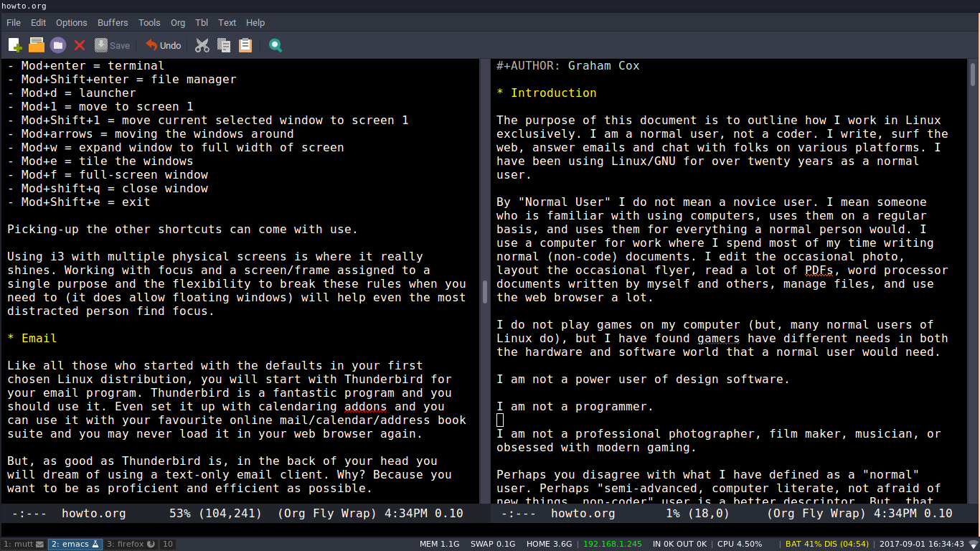
Task: Click the 'Mod+enter = terminal' line
Action: [86, 65]
